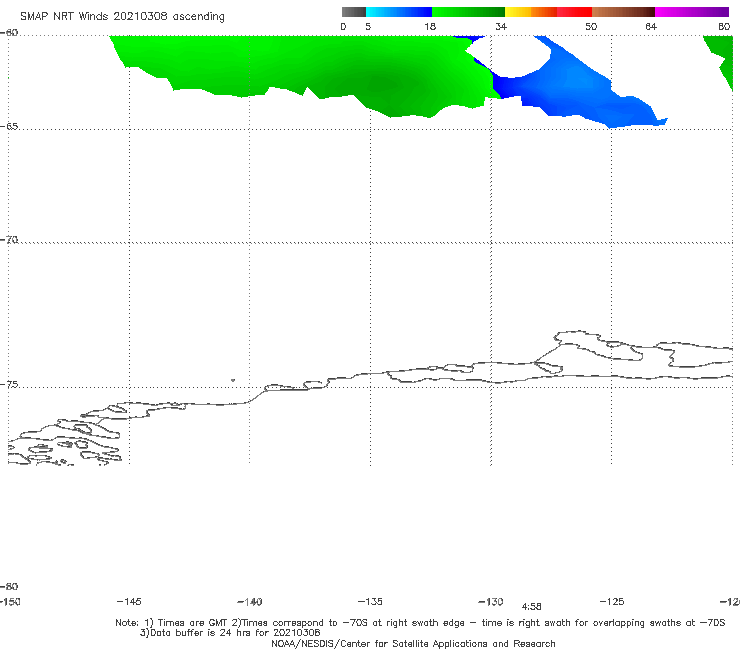This screenshot has height=650, width=740.
Task: Pick the magenta-purple color bar segment
Action: (x=692, y=12)
